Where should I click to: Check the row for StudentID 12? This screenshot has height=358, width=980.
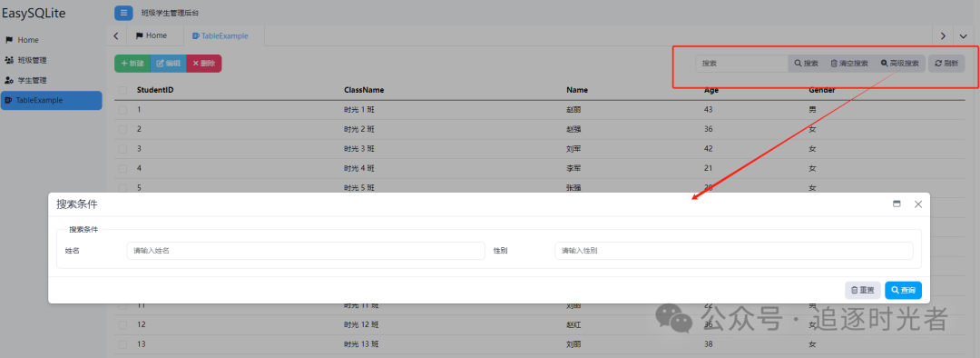pyautogui.click(x=122, y=324)
